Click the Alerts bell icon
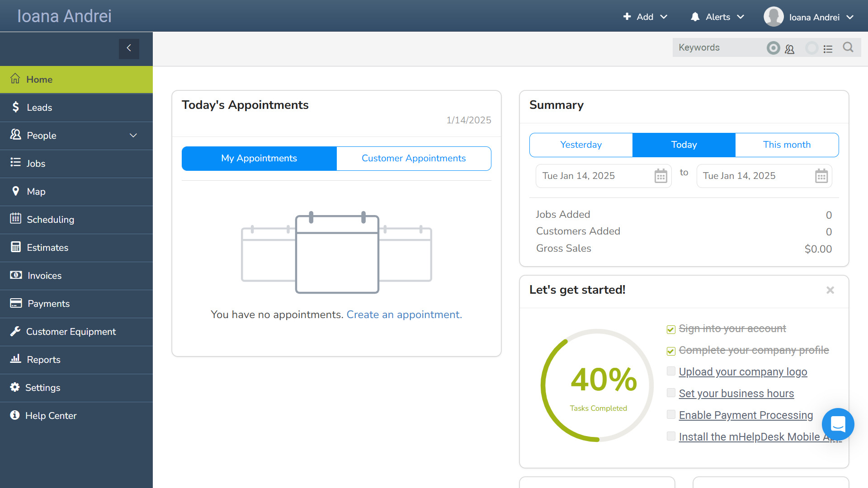868x488 pixels. (x=695, y=17)
